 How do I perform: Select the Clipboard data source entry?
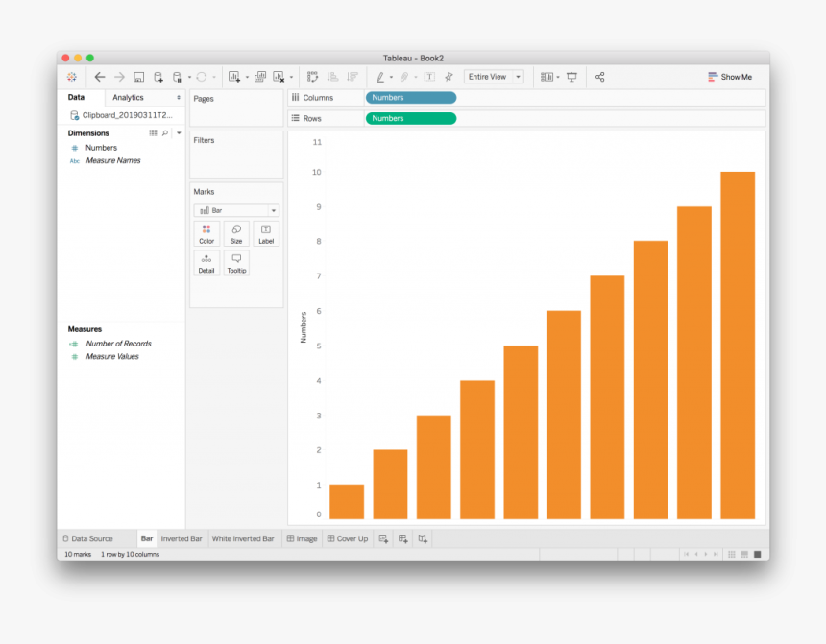pos(121,115)
